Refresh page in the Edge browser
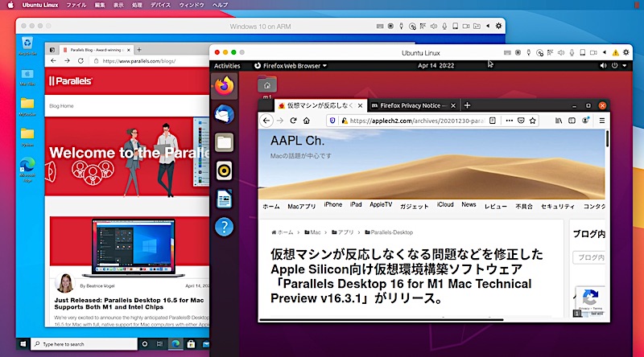This screenshot has width=644, height=357. point(80,61)
